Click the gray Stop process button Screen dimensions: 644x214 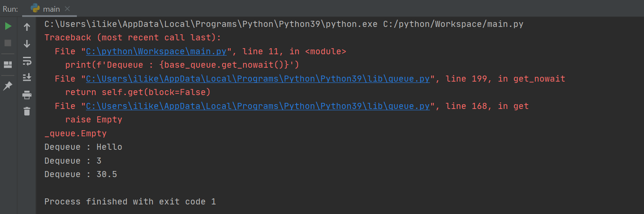coord(8,43)
